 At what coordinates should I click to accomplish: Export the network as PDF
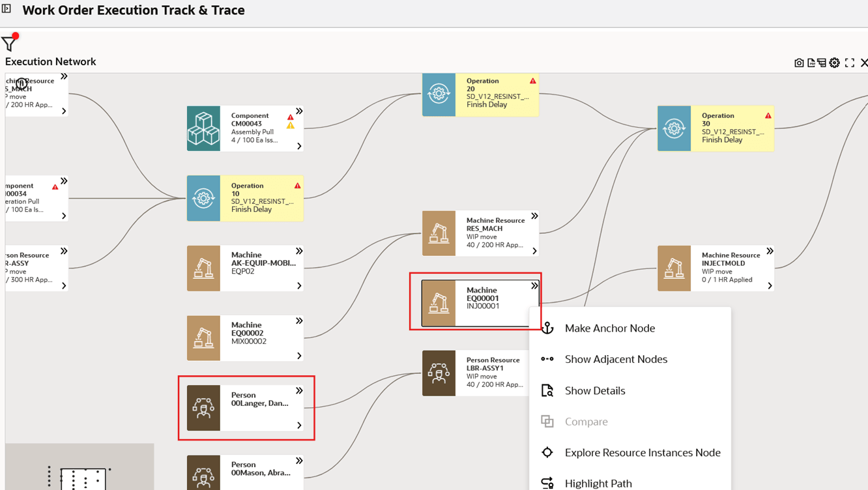(x=811, y=63)
